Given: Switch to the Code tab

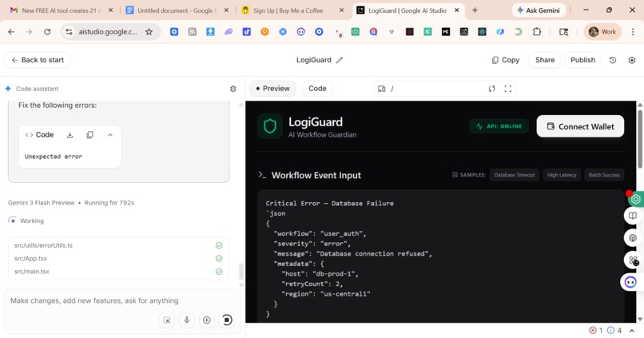Looking at the screenshot, I should (317, 89).
